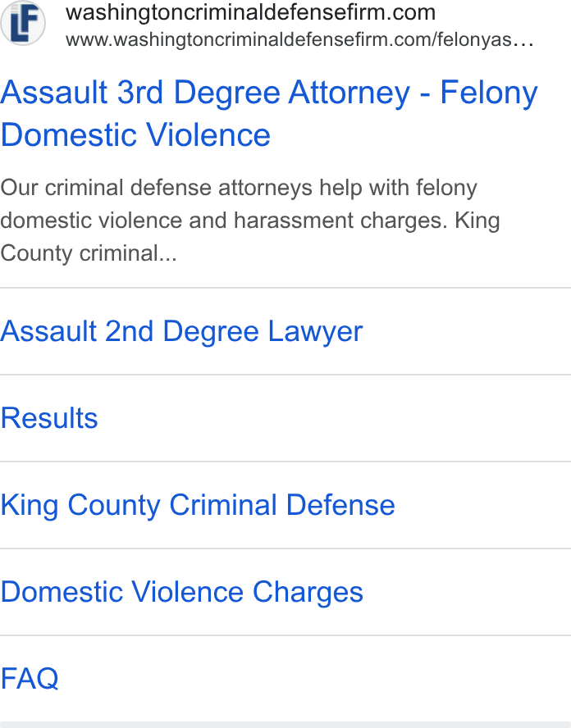Click the 'Our criminal defense attorneys' snippet text
The width and height of the screenshot is (571, 728).
tap(181, 188)
